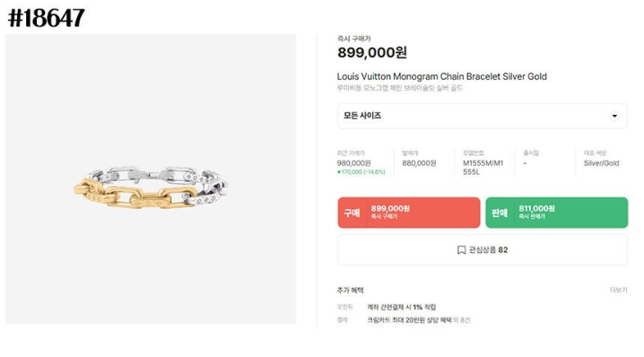This screenshot has width=644, height=357.
Task: Click the Korean product subtitle 루이비통 모노그램
Action: click(400, 88)
